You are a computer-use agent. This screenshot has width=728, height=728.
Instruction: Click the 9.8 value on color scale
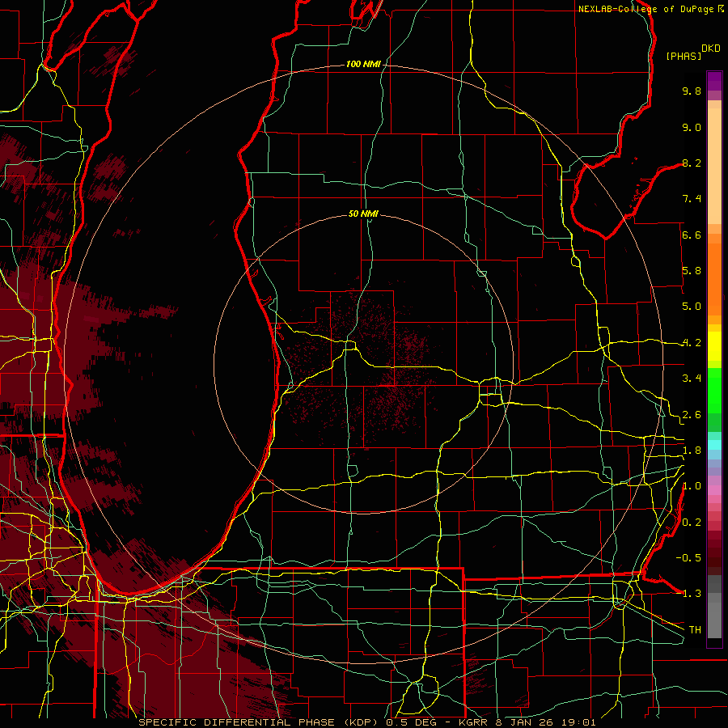point(692,91)
